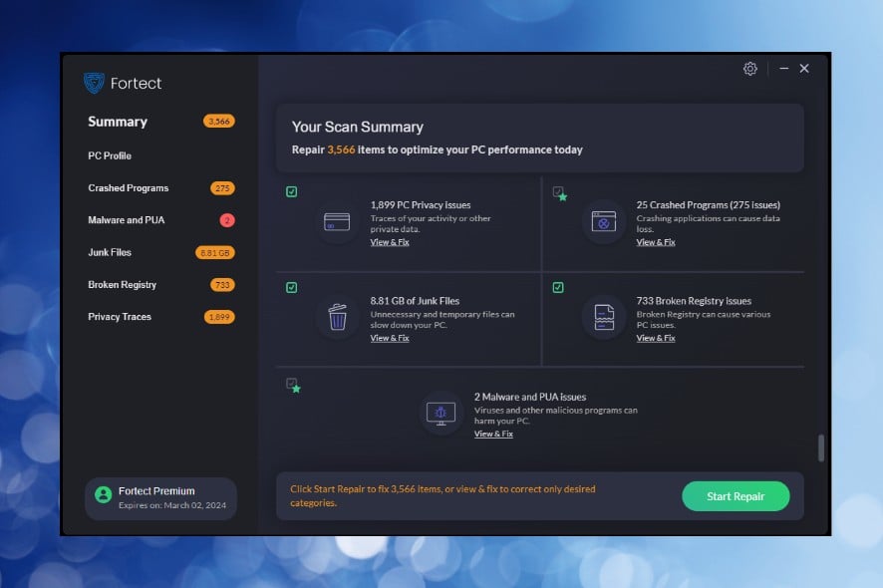Click '25 Crashed Programs (275 issues)' title
Image resolution: width=883 pixels, height=588 pixels.
coord(709,205)
